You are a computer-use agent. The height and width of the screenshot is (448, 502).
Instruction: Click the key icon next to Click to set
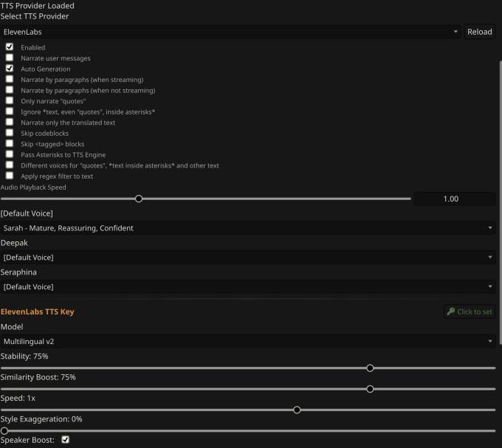click(451, 311)
